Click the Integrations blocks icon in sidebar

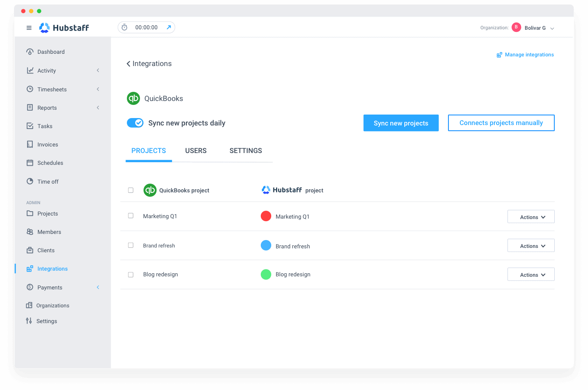click(30, 268)
